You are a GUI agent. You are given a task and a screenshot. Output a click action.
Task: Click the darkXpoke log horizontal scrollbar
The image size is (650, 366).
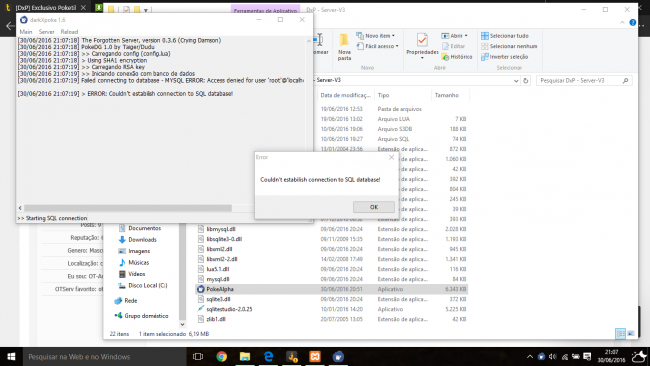click(x=128, y=208)
